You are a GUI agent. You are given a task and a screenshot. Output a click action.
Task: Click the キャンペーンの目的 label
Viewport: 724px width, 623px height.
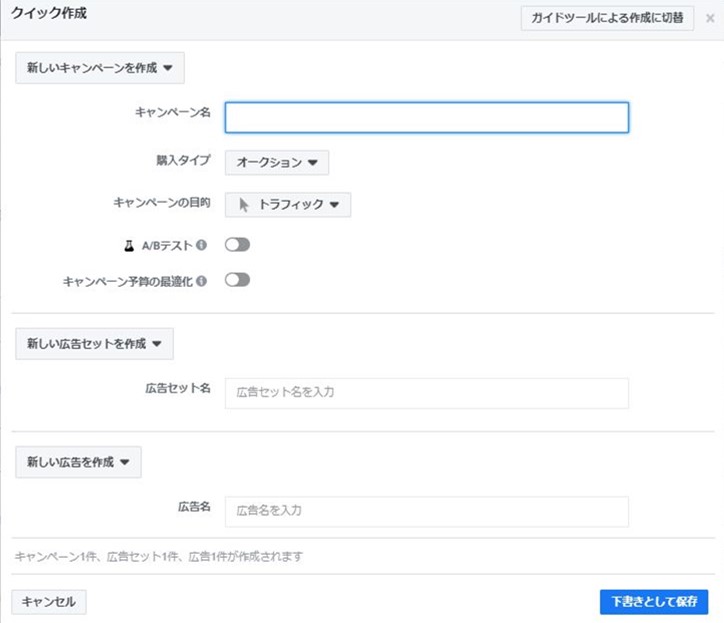(162, 203)
